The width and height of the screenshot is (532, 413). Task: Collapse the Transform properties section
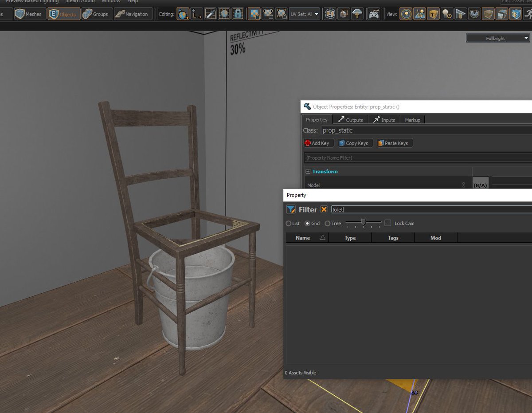tap(308, 171)
